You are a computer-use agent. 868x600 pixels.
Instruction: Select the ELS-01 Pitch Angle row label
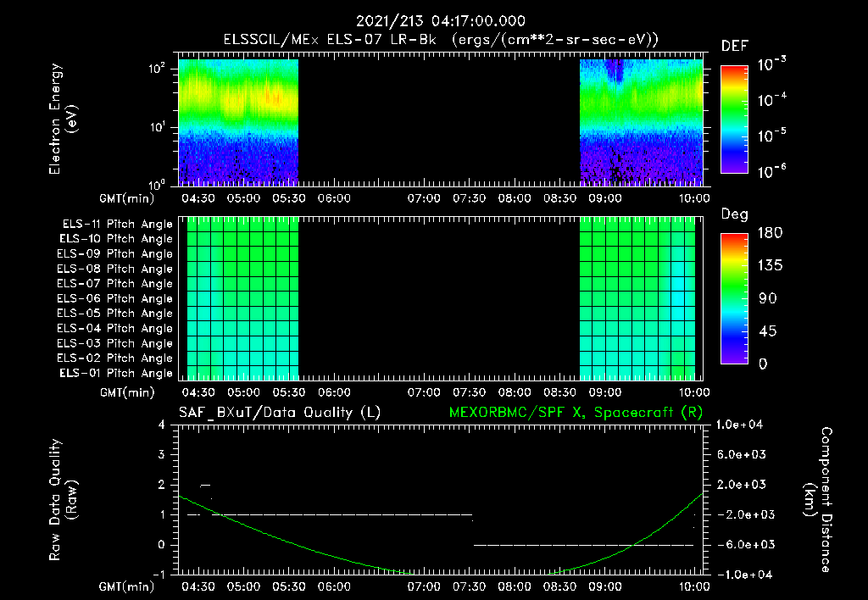116,373
